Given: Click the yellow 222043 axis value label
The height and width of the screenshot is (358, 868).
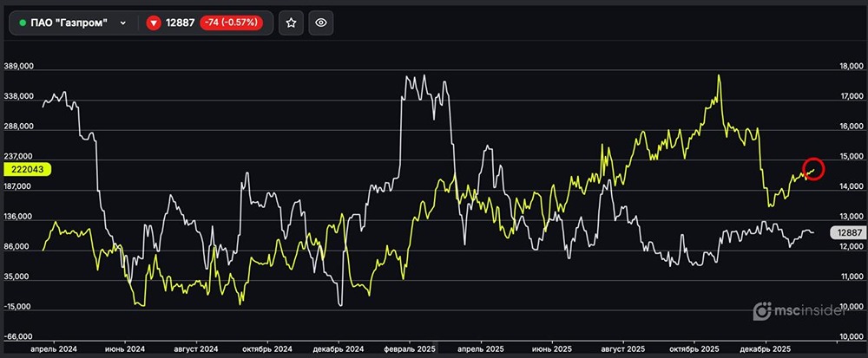Looking at the screenshot, I should click(27, 169).
